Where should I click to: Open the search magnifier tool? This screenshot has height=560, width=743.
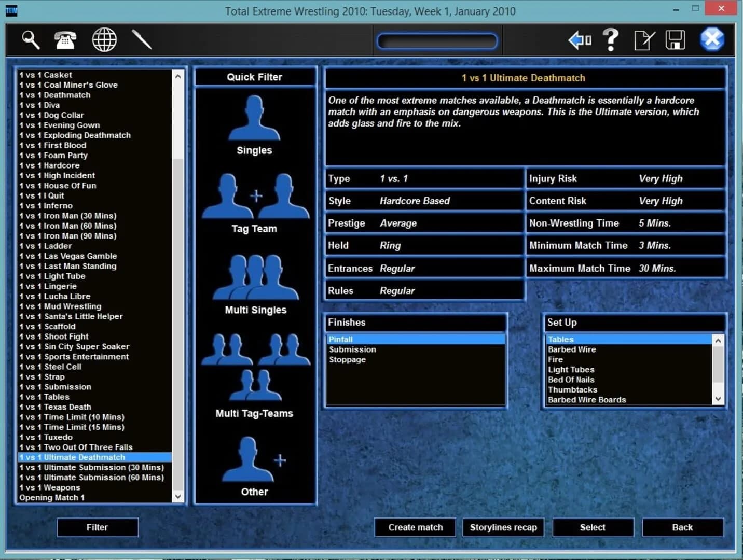[x=30, y=39]
